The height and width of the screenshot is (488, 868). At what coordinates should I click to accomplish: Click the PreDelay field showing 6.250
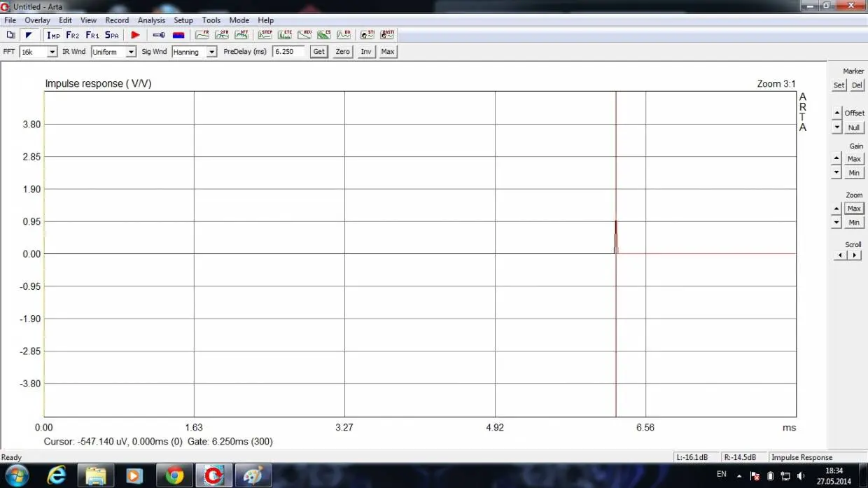click(289, 52)
